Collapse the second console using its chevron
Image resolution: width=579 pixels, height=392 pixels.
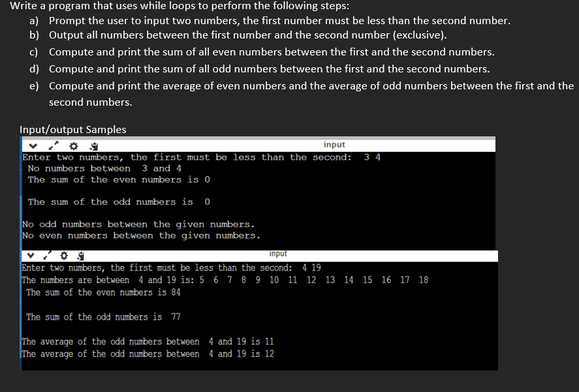31,255
